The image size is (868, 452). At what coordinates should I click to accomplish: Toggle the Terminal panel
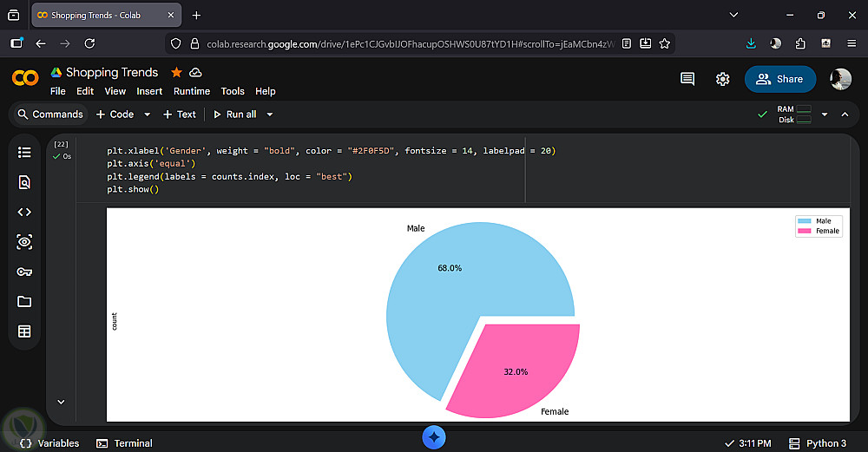[124, 443]
